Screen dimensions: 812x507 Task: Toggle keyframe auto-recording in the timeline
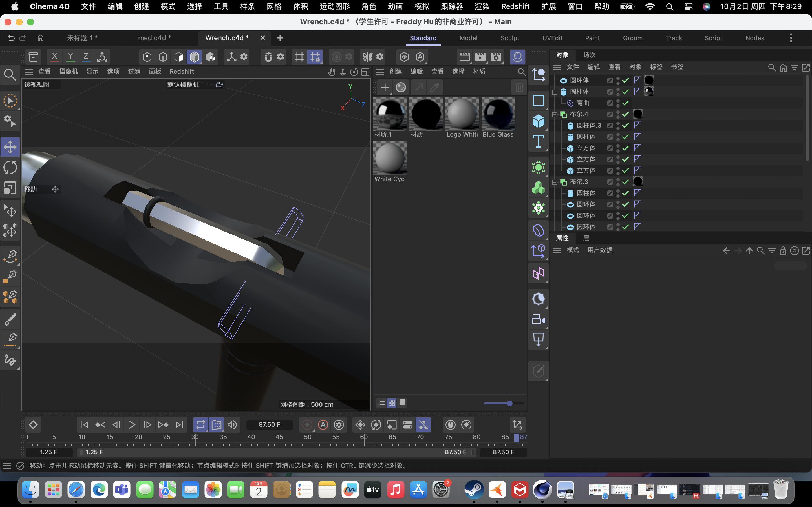point(323,424)
